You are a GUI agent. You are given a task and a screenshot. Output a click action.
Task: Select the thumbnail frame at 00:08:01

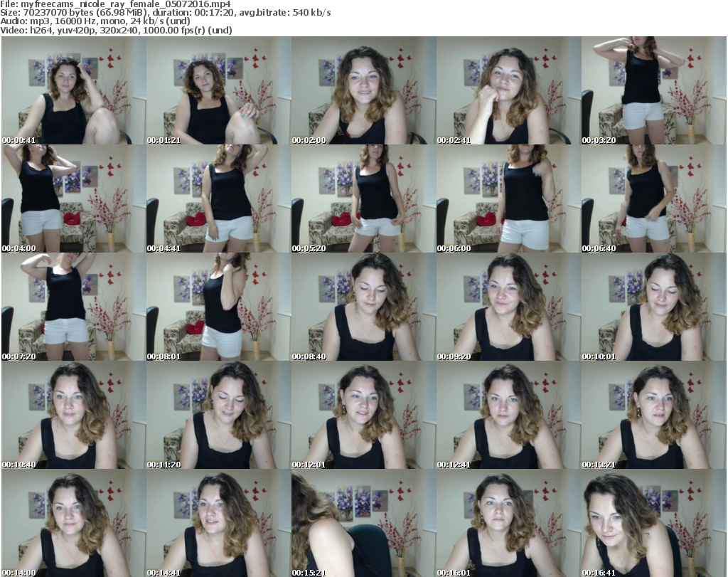219,307
